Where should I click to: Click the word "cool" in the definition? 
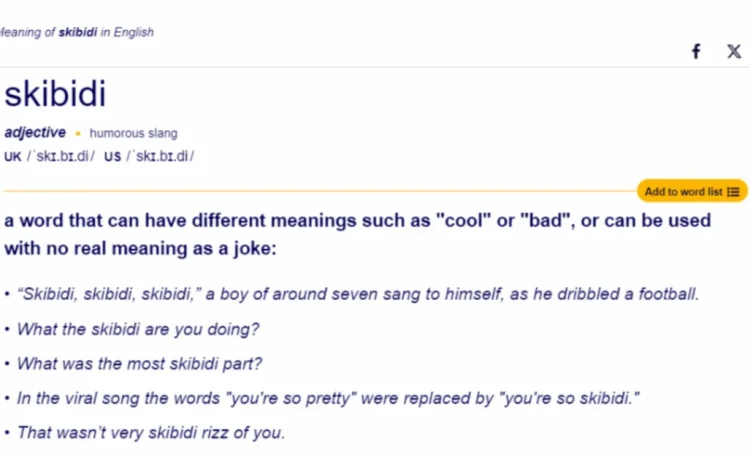(x=463, y=220)
